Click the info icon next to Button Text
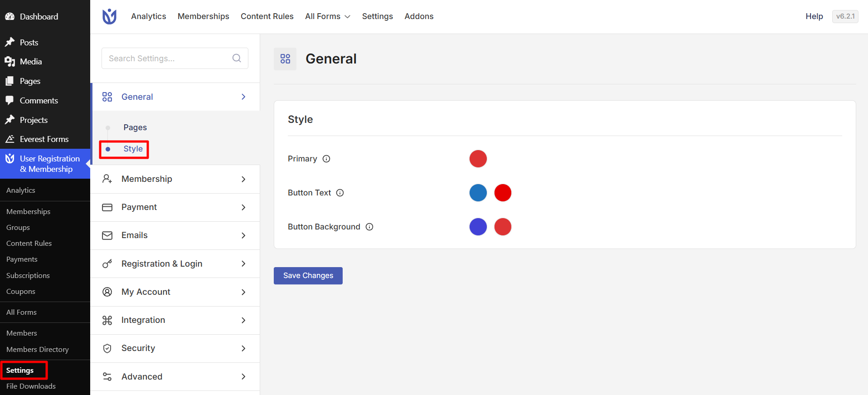 (340, 193)
